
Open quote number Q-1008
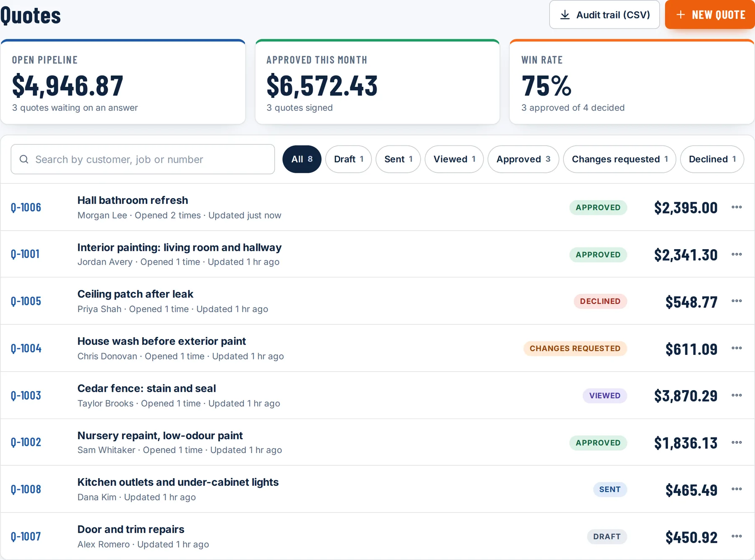click(26, 490)
